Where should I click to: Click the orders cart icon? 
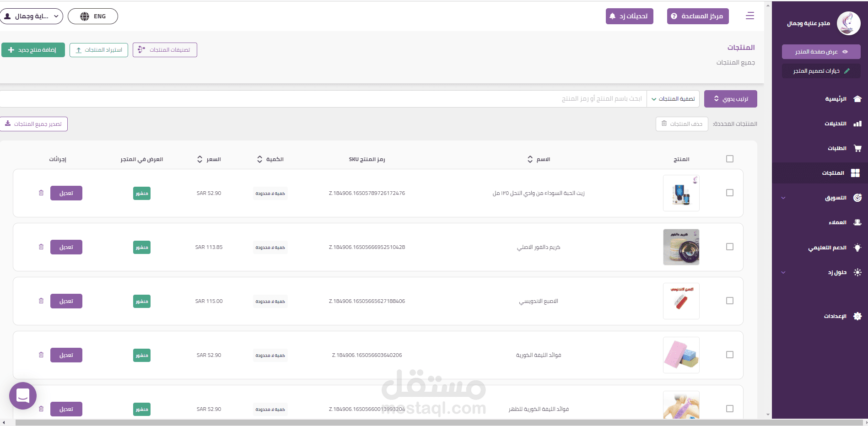tap(857, 148)
